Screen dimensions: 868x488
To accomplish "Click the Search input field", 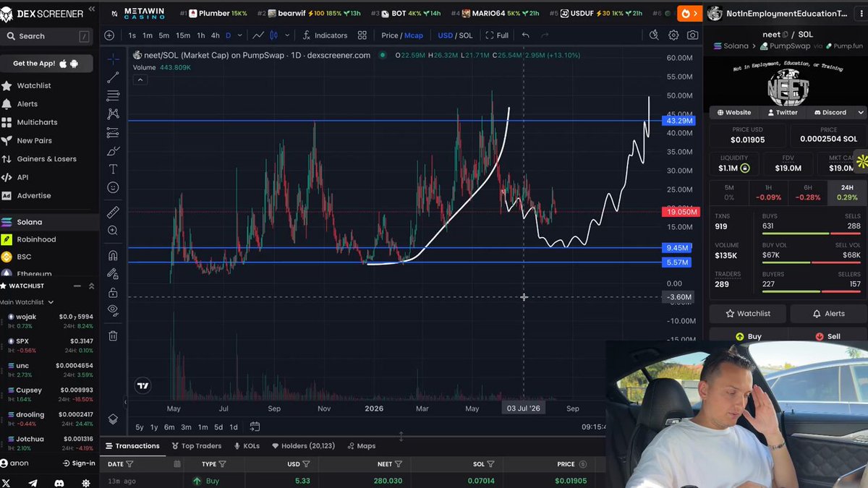I will point(48,36).
